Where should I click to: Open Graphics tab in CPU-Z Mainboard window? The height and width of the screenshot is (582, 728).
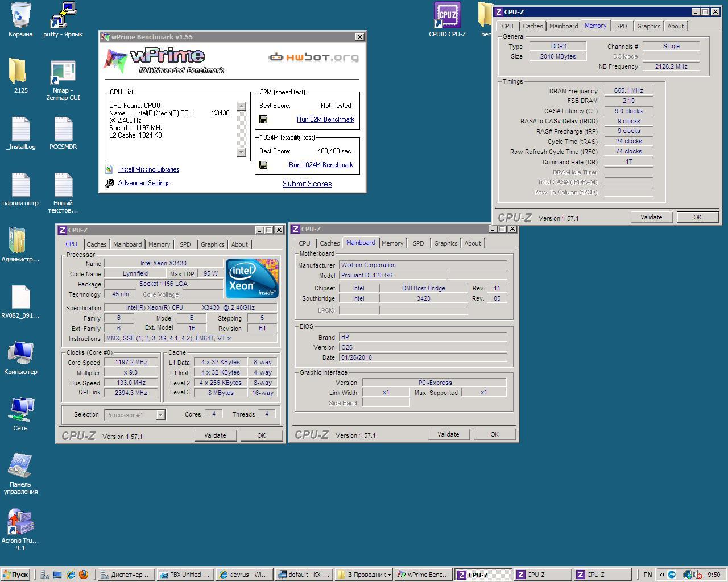[x=445, y=243]
